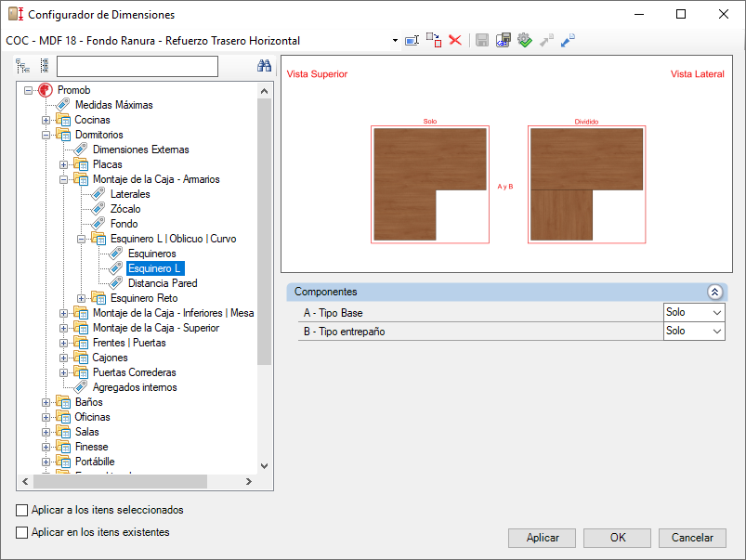Viewport: 746px width, 560px height.
Task: Click the Cancelar button
Action: click(692, 538)
